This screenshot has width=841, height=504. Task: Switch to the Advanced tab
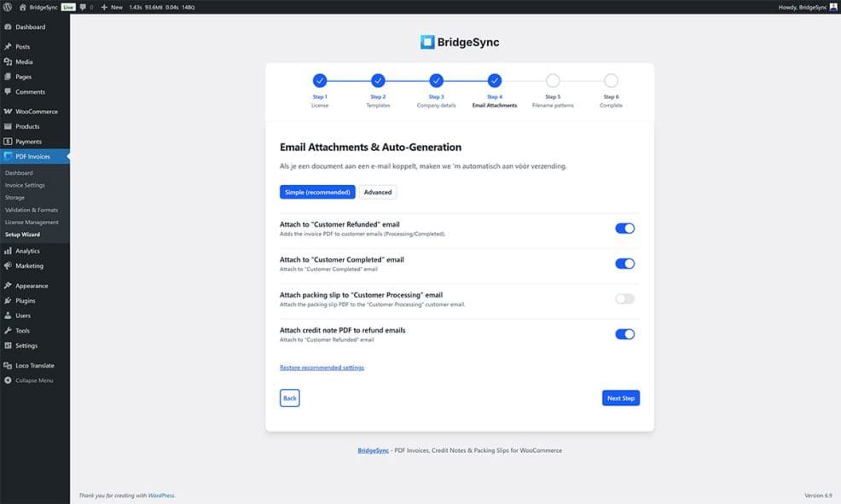click(x=377, y=192)
